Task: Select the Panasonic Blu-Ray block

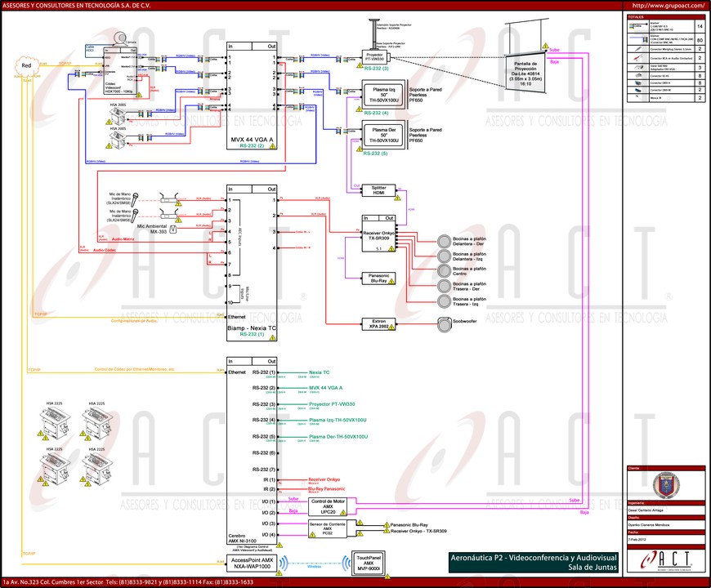Action: point(378,278)
